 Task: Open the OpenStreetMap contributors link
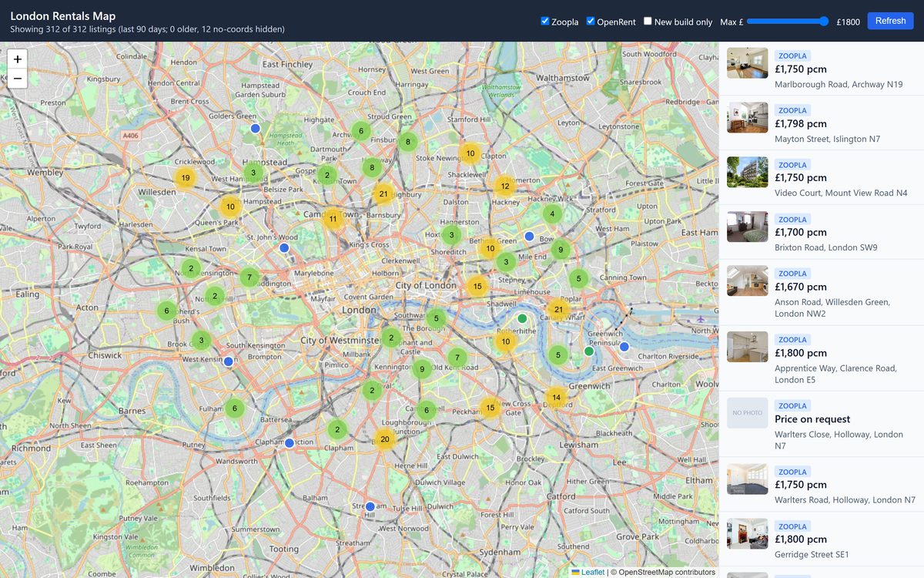pyautogui.click(x=667, y=572)
